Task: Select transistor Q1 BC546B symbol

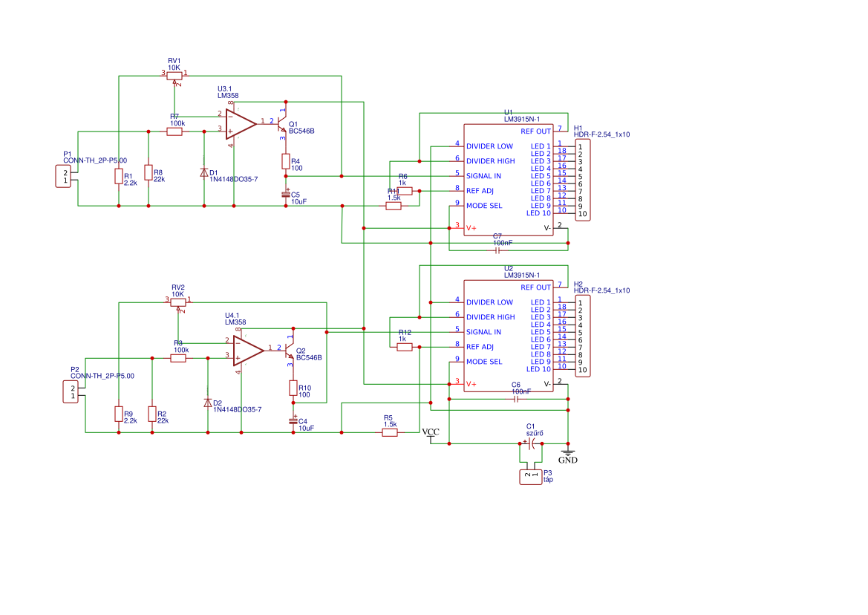Action: 282,124
